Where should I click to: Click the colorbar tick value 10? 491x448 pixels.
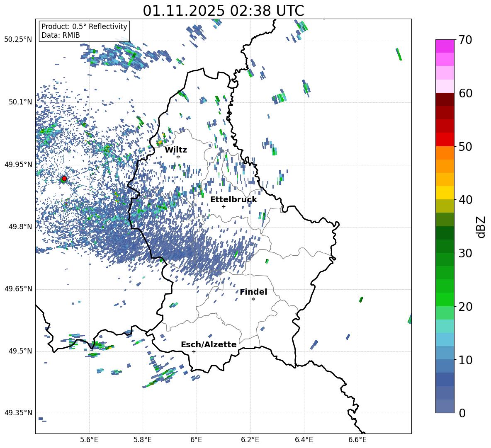(x=466, y=360)
